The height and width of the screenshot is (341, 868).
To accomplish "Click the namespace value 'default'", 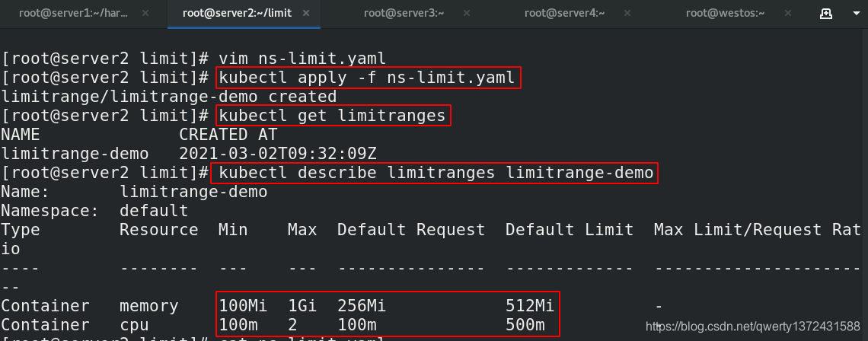I will click(x=154, y=211).
